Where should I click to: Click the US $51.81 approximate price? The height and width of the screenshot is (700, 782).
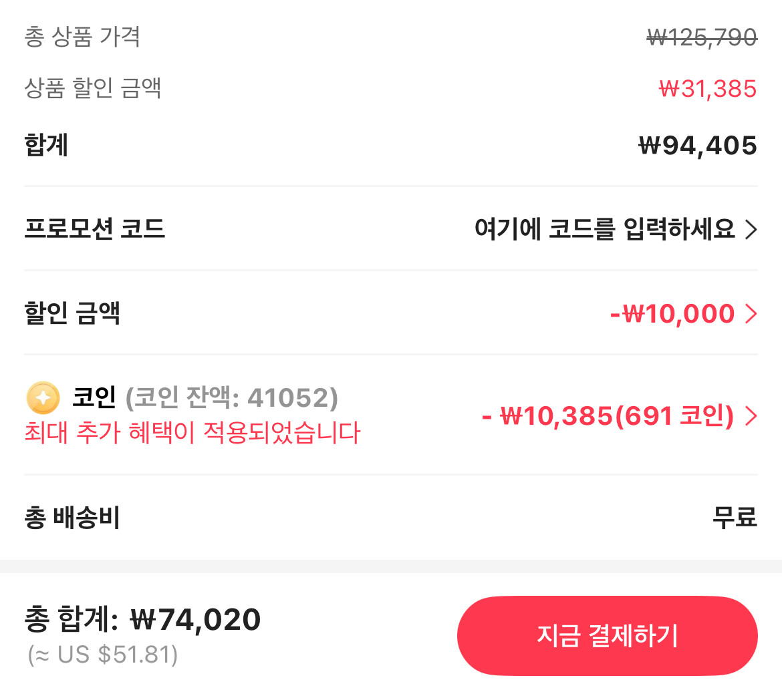point(103,655)
